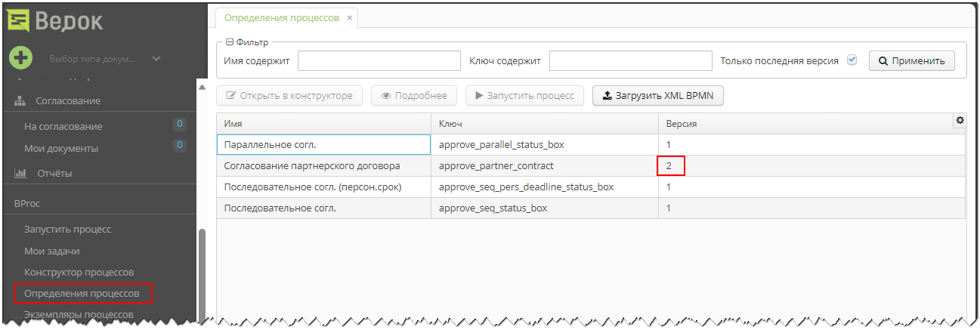Click version 2 cell of approve_partner_contract

pos(812,165)
